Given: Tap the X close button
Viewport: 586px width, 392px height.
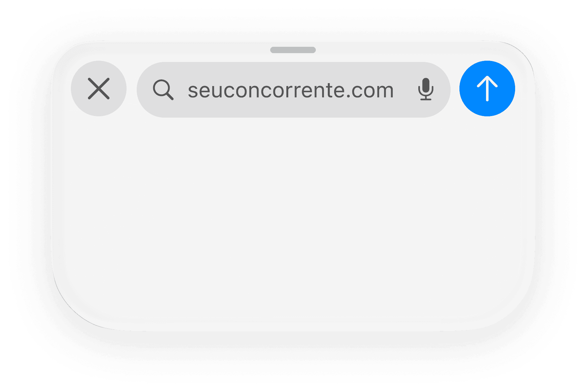Looking at the screenshot, I should pos(99,89).
